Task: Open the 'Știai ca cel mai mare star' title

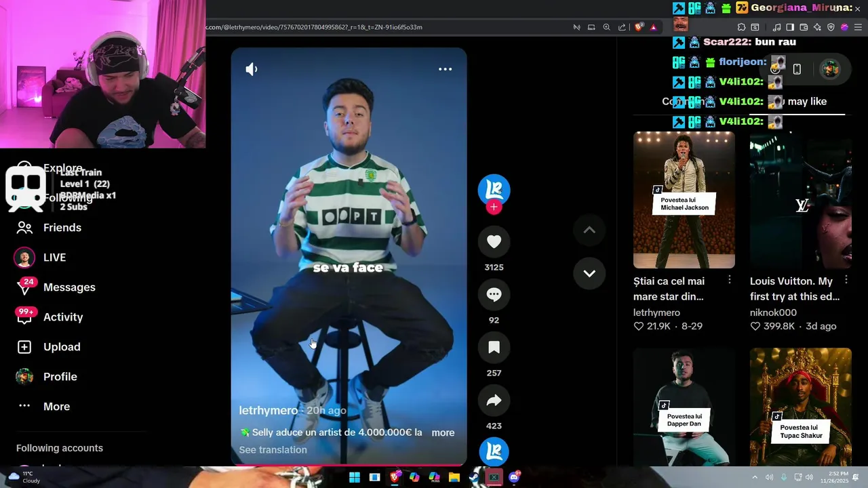Action: 669,289
